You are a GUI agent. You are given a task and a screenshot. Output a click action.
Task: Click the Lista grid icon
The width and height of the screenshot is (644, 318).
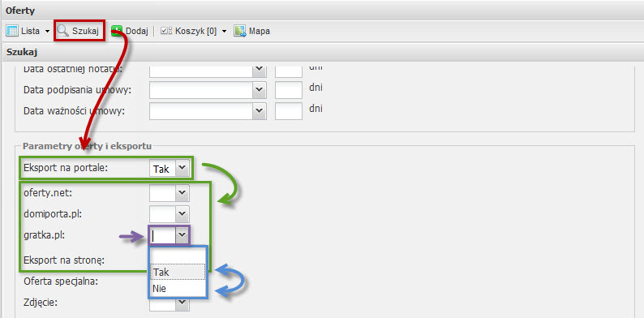[x=13, y=31]
